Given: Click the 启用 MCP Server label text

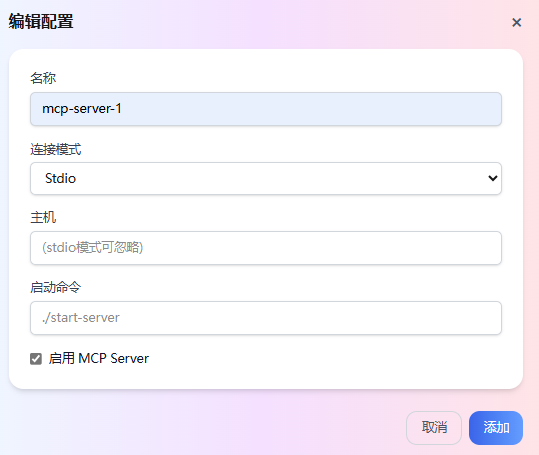Looking at the screenshot, I should [99, 358].
